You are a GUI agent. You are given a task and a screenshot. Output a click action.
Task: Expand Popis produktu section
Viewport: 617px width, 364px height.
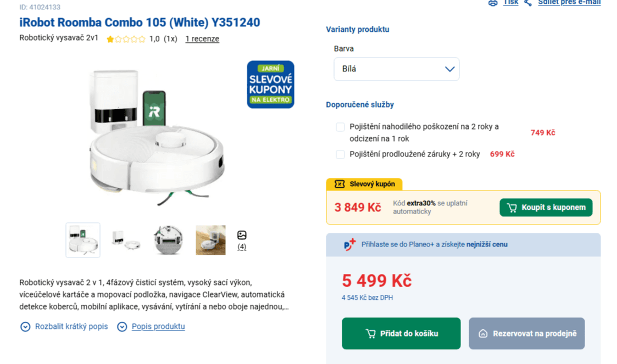157,326
